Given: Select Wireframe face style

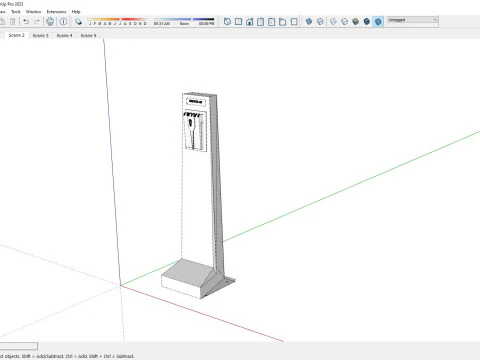Looking at the screenshot, I should coord(333,22).
